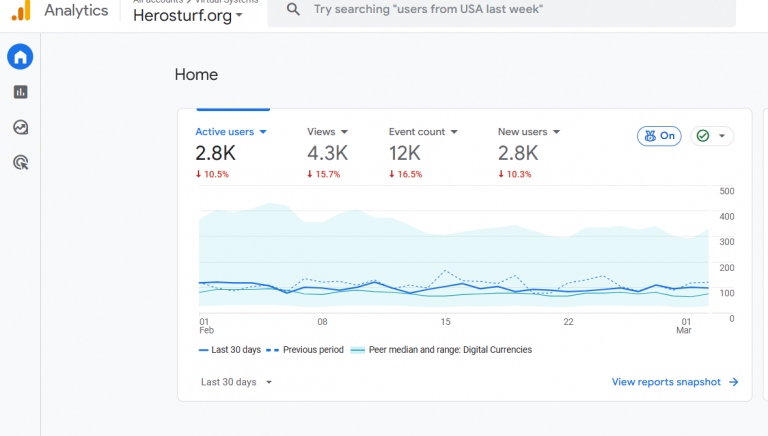Click the Peer median and range legend entry

(441, 350)
